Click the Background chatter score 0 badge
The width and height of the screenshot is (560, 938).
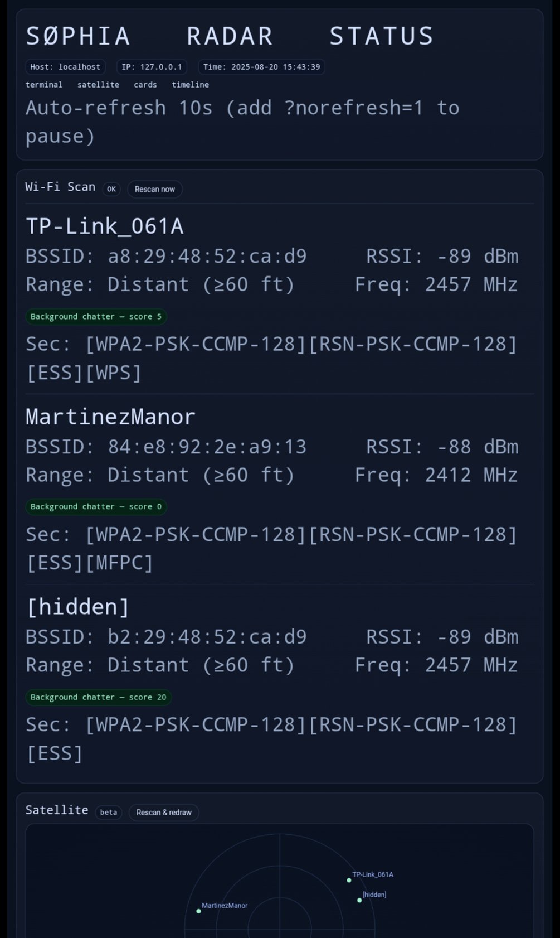click(96, 507)
